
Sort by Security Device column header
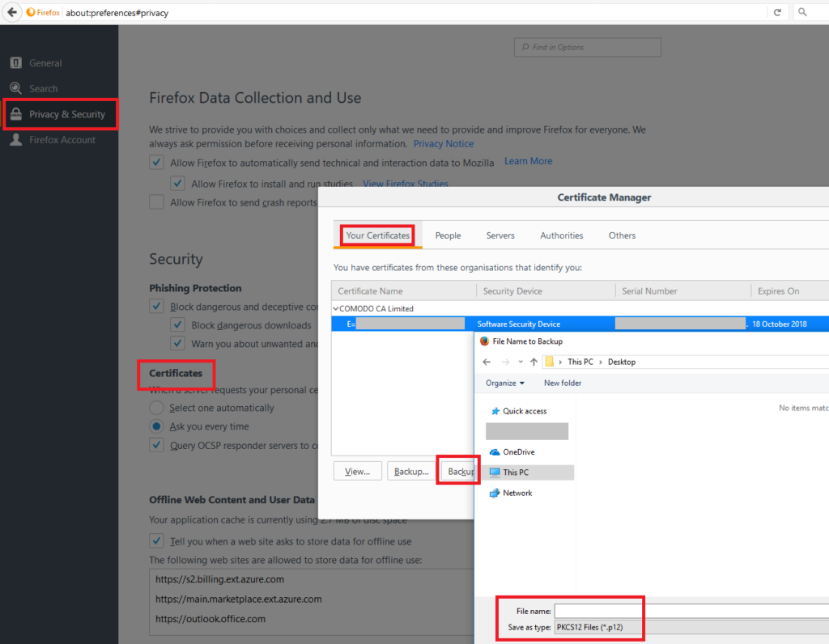tap(546, 291)
